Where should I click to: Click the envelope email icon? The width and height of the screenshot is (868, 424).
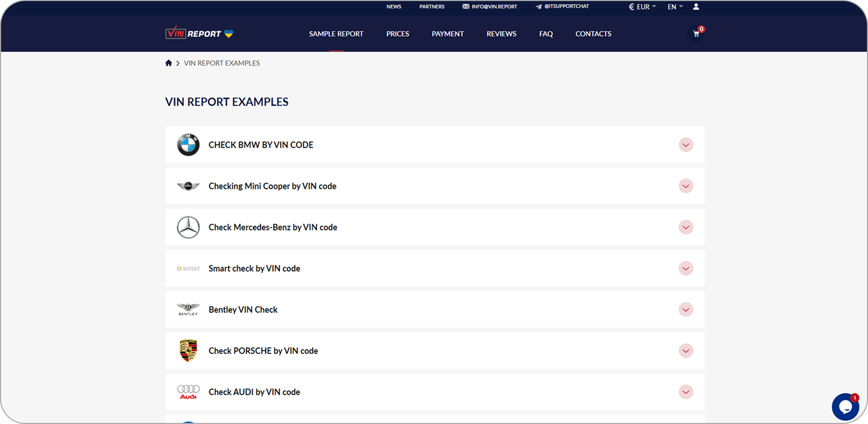click(465, 7)
